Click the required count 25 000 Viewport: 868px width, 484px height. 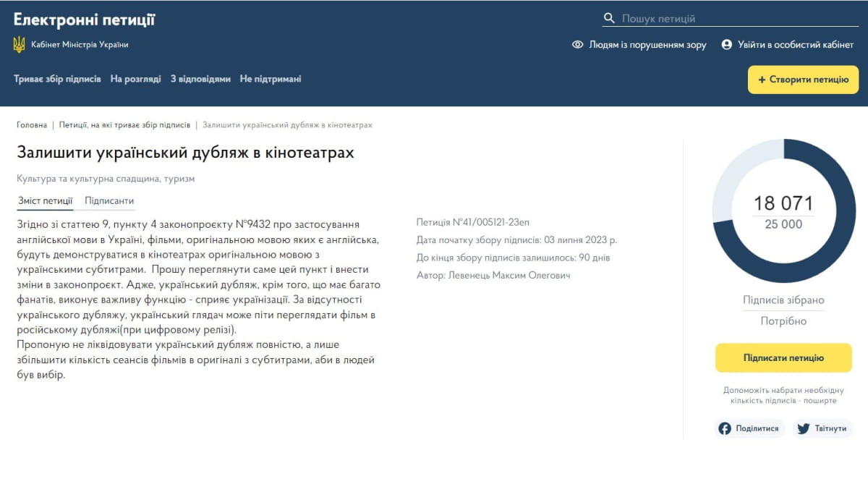coord(783,224)
